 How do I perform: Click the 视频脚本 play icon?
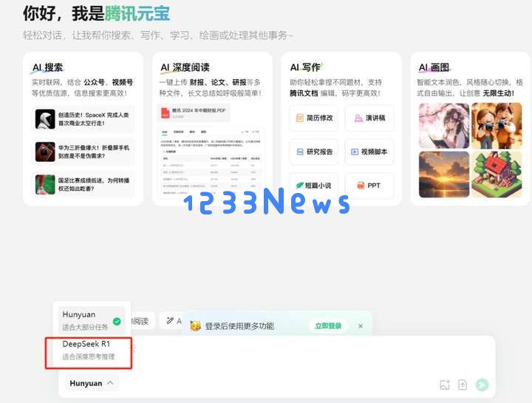coord(355,152)
